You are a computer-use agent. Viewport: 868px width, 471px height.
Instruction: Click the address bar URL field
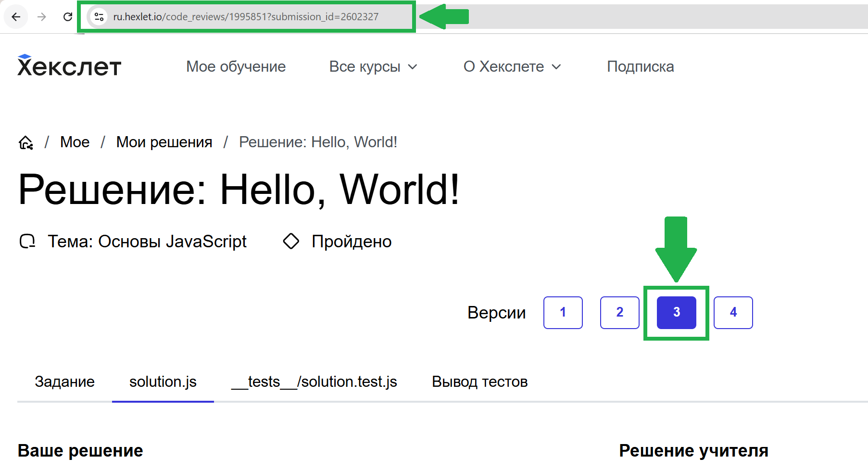coord(246,17)
